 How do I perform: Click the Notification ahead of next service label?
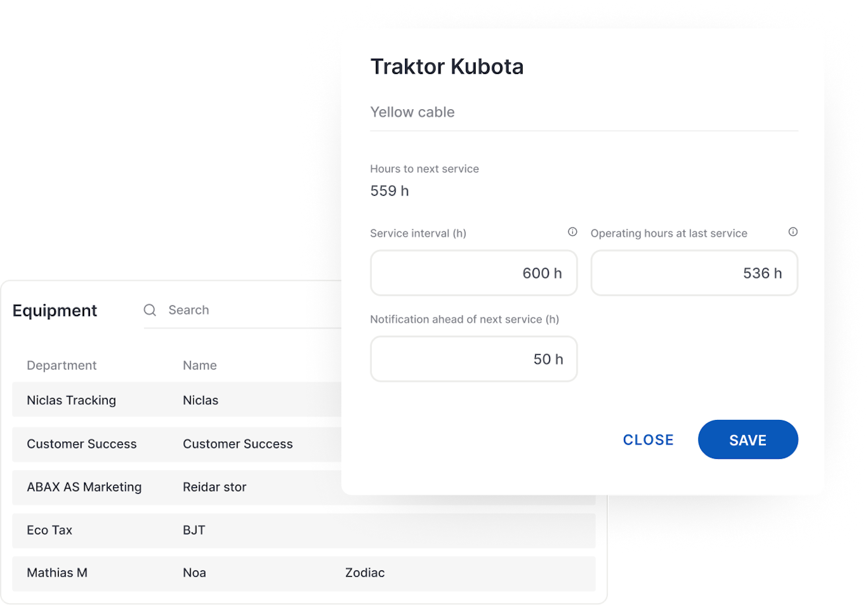click(464, 319)
